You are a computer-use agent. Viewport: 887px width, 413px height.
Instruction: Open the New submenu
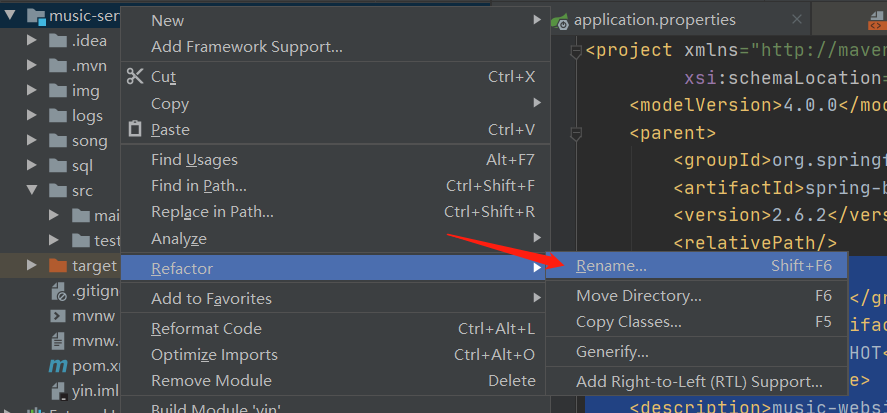pos(168,20)
